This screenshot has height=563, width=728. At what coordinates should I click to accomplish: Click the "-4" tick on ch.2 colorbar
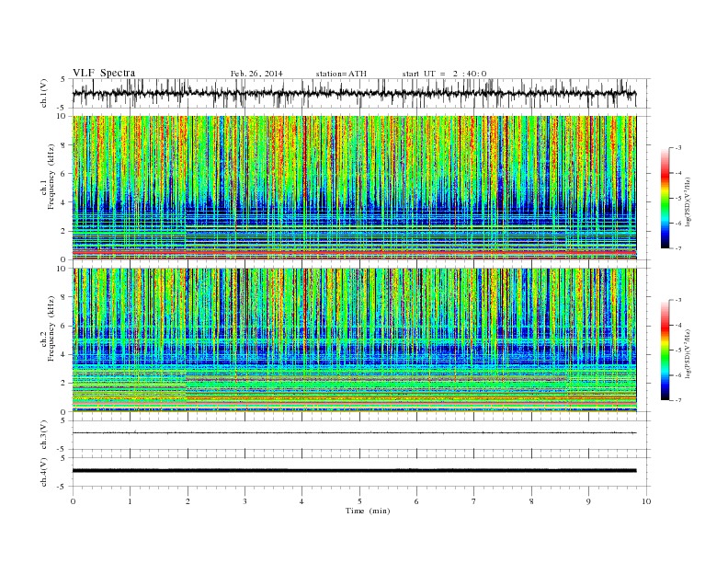point(678,325)
